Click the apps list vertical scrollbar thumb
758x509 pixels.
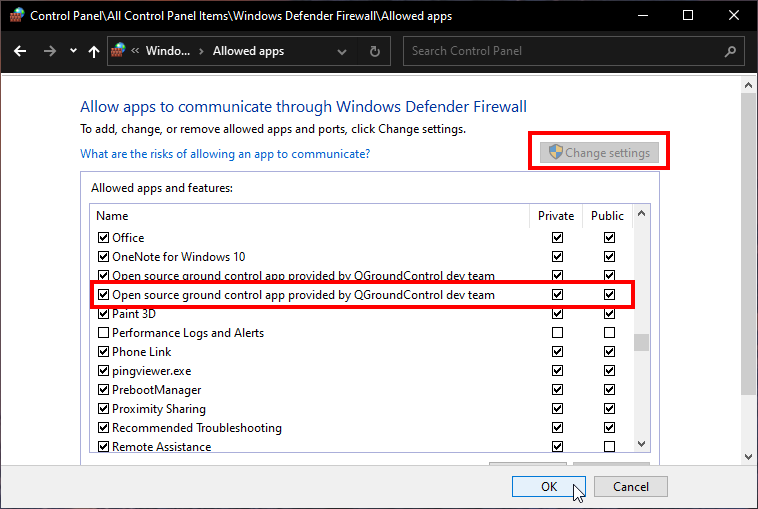pos(641,343)
